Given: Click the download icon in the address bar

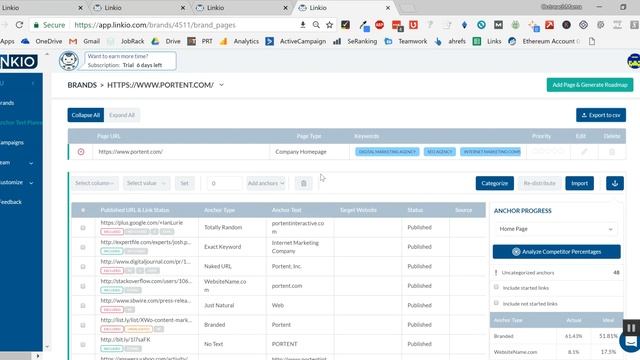Looking at the screenshot, I should pyautogui.click(x=303, y=25).
